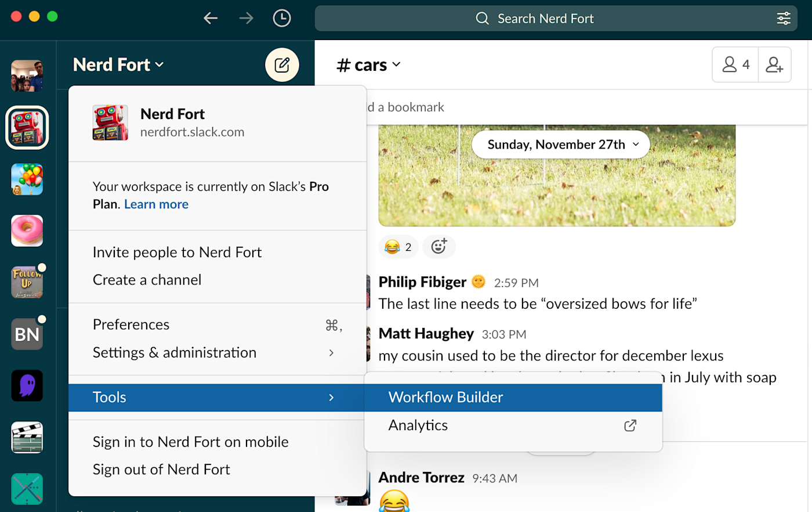
Task: Select Workflow Builder
Action: pos(513,398)
